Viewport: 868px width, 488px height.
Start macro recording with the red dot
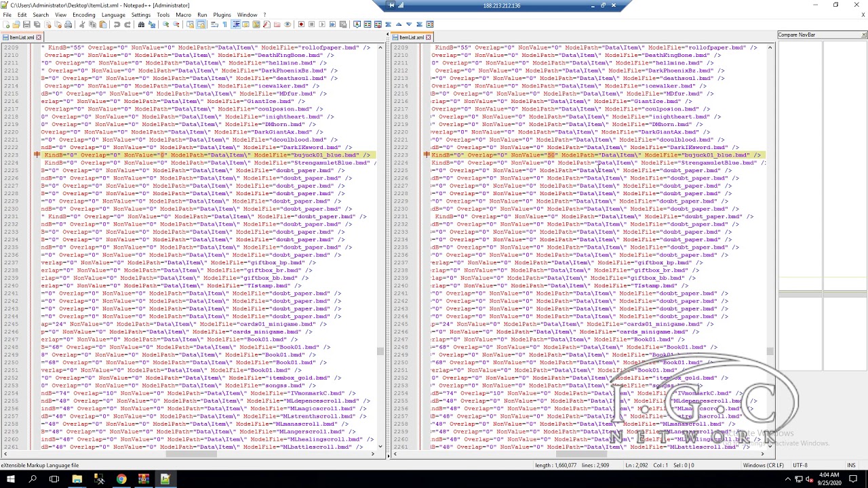tap(301, 24)
